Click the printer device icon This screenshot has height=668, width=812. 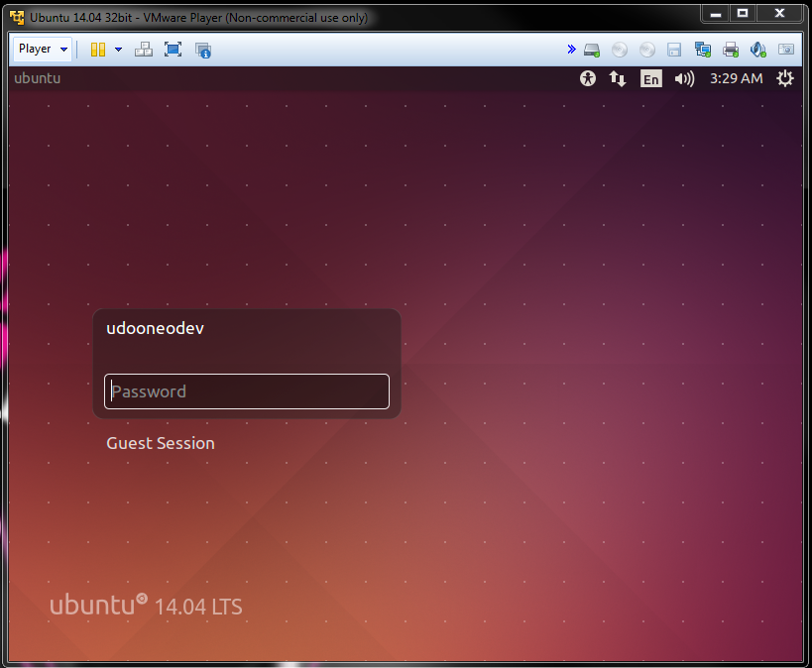[731, 50]
